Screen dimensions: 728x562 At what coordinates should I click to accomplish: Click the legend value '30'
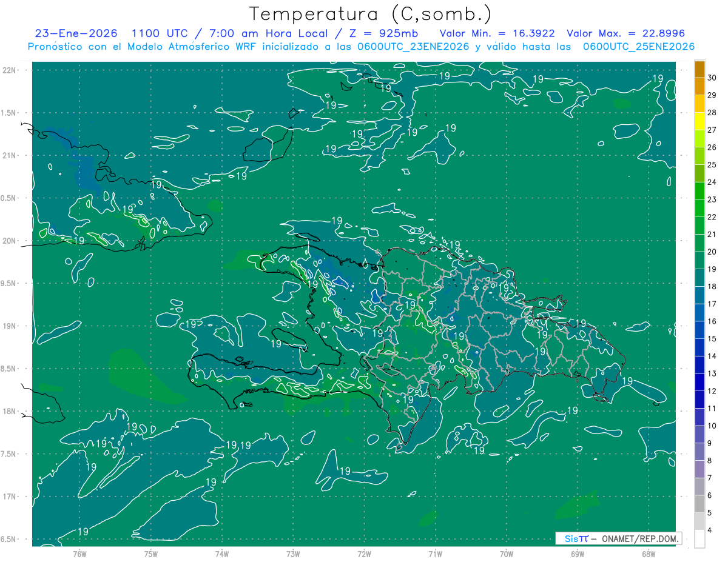(712, 78)
